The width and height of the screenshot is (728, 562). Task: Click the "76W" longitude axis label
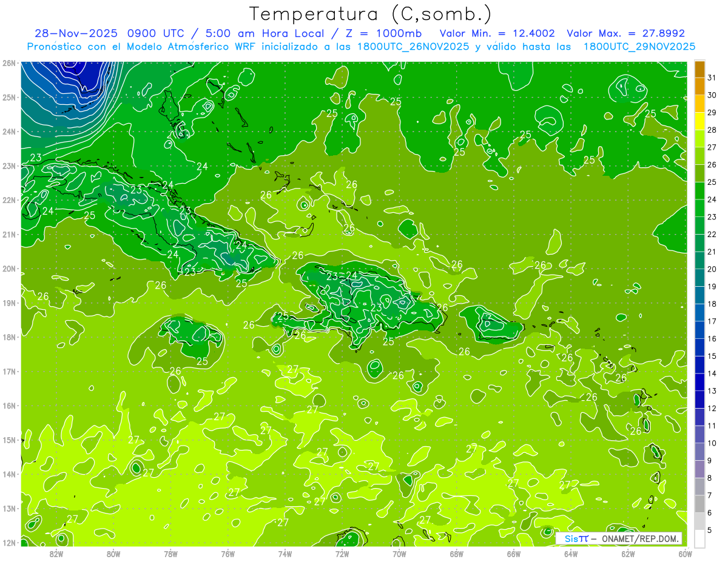228,554
